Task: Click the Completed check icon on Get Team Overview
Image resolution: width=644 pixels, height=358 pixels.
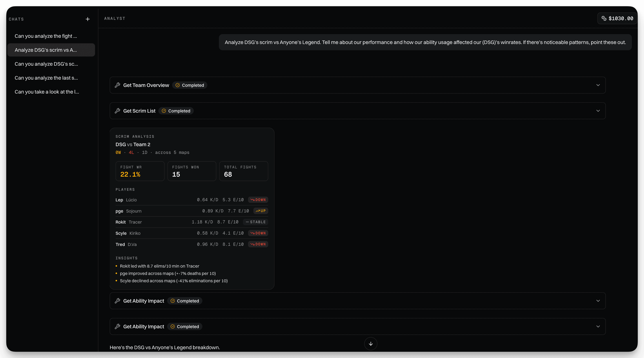Action: tap(177, 85)
